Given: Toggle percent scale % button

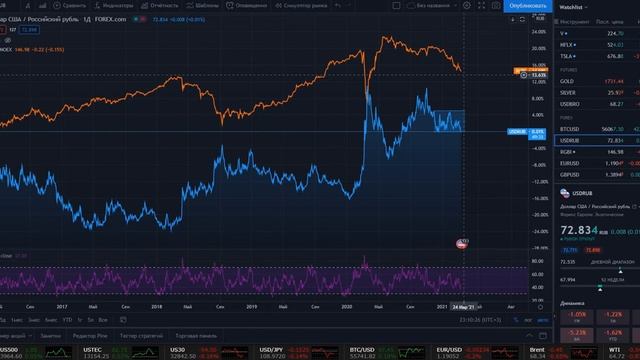Looking at the screenshot, I should [x=516, y=320].
